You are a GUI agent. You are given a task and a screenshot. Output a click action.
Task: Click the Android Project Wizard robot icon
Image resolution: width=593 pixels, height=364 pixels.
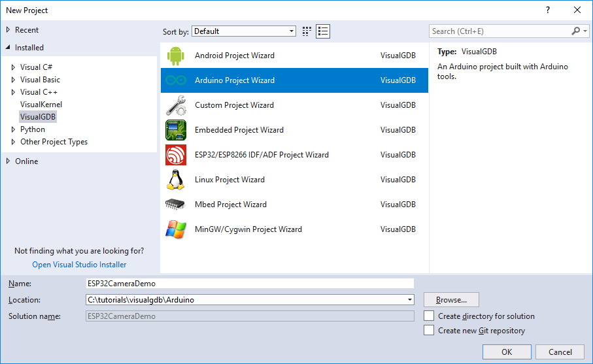175,56
